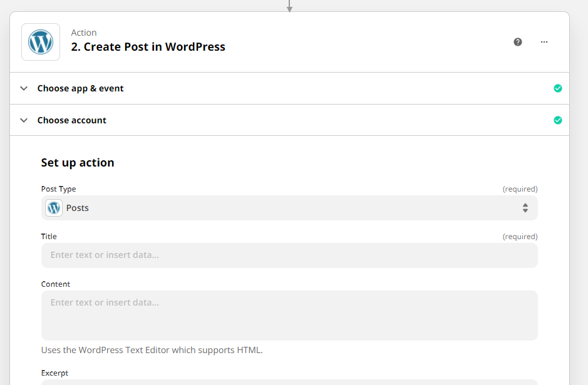The image size is (588, 385).
Task: Open the three-dot more options menu
Action: 544,42
